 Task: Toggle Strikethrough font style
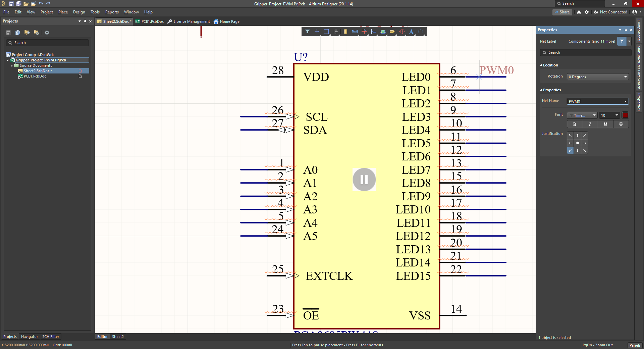click(621, 124)
